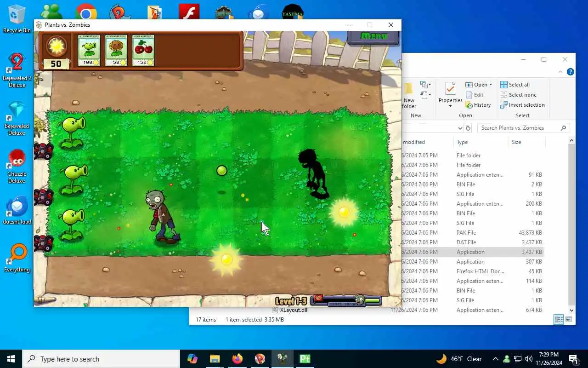Select the Application 307 KB row
Screen dimensions: 588x368
pyautogui.click(x=473, y=262)
